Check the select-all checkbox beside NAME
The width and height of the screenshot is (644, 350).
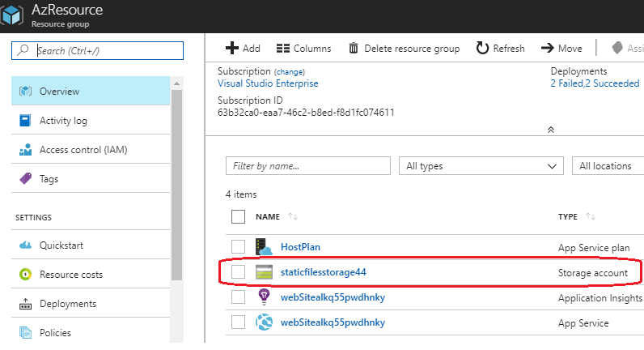click(x=238, y=216)
